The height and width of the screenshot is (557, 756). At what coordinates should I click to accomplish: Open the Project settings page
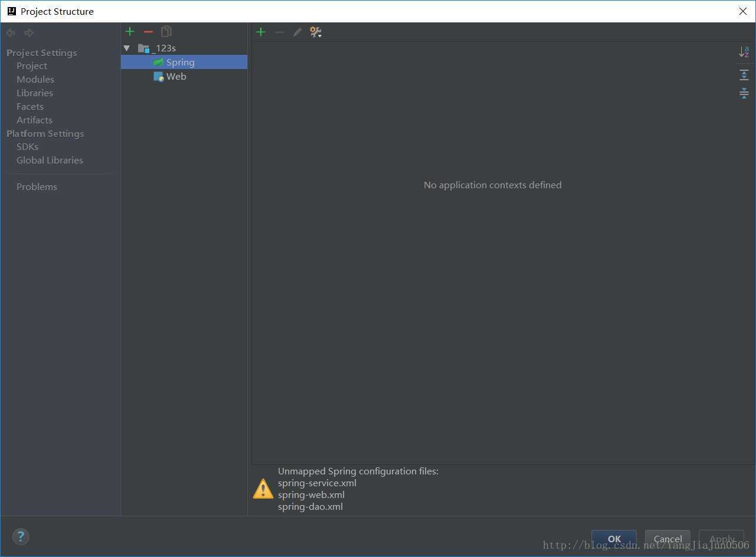click(32, 65)
